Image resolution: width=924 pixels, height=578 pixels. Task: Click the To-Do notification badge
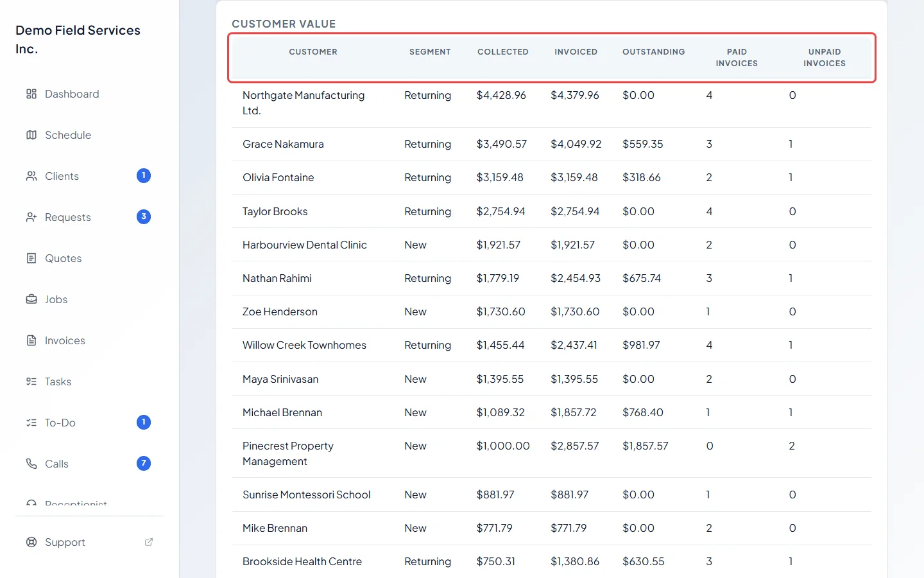point(144,422)
